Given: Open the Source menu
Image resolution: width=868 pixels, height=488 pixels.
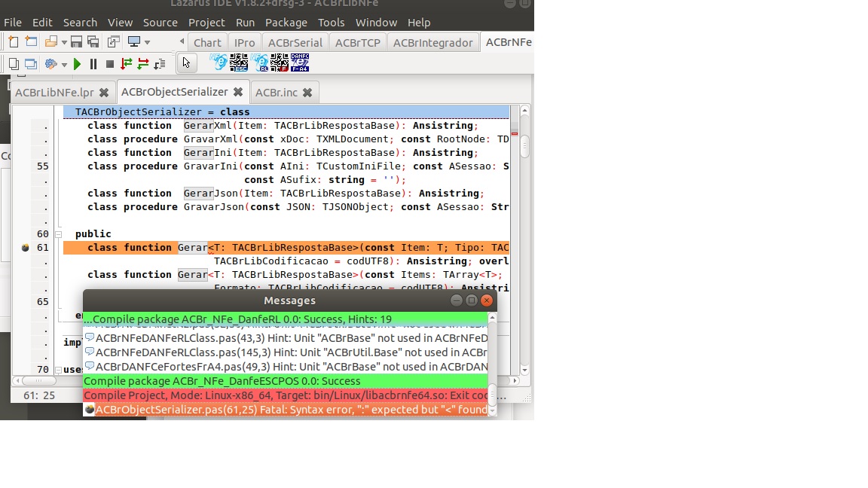Looking at the screenshot, I should [x=160, y=23].
